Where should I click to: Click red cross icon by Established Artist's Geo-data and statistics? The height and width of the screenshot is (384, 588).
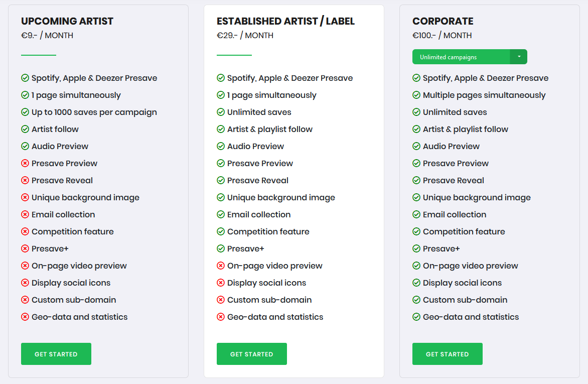coord(221,317)
